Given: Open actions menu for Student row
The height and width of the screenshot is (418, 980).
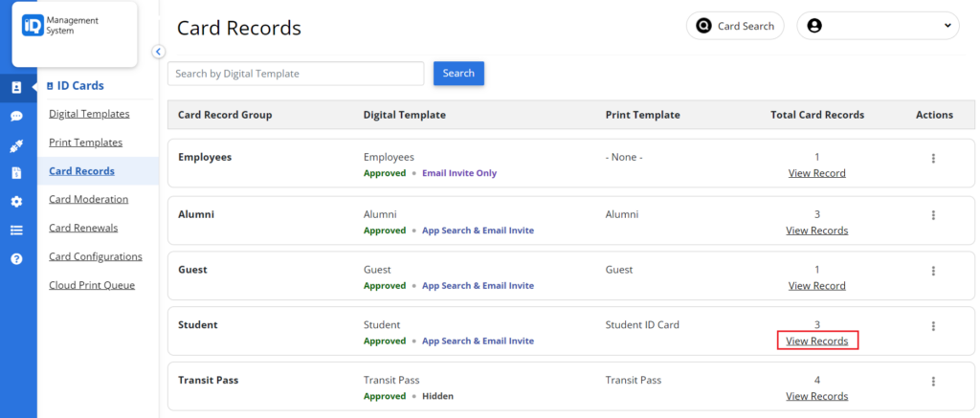Looking at the screenshot, I should (x=933, y=326).
